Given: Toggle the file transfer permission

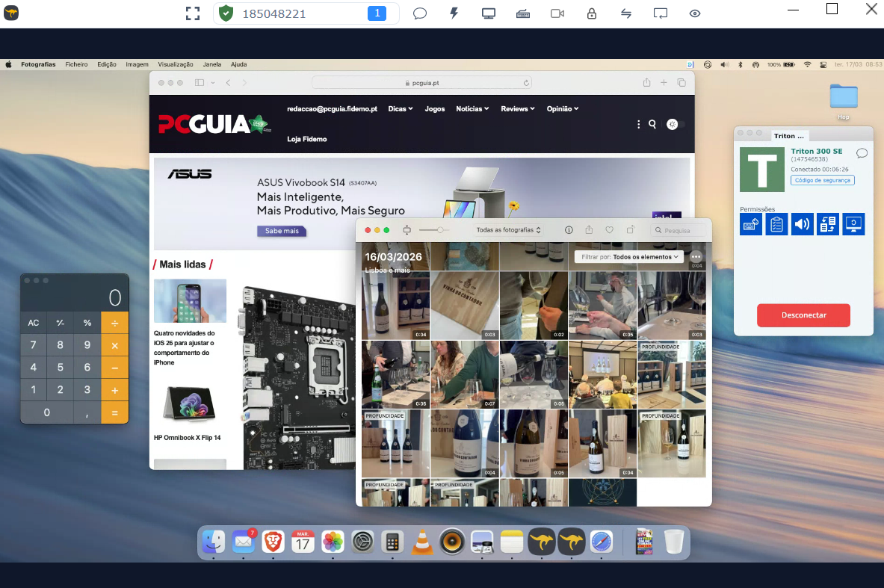Looking at the screenshot, I should pyautogui.click(x=828, y=224).
